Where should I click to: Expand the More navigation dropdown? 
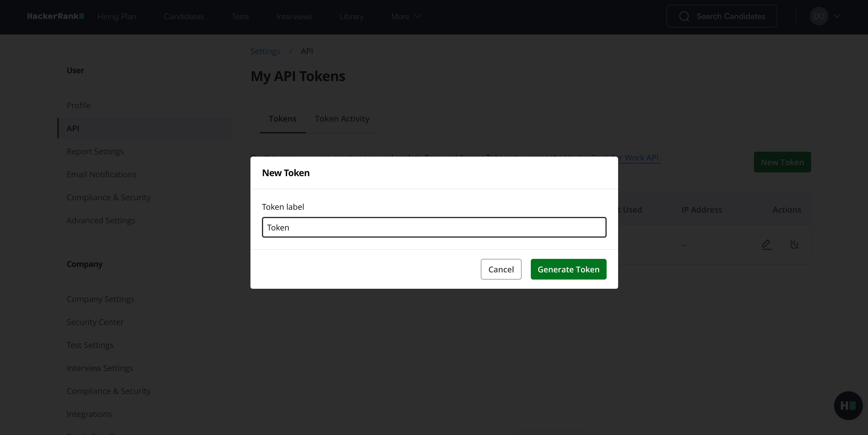point(406,16)
